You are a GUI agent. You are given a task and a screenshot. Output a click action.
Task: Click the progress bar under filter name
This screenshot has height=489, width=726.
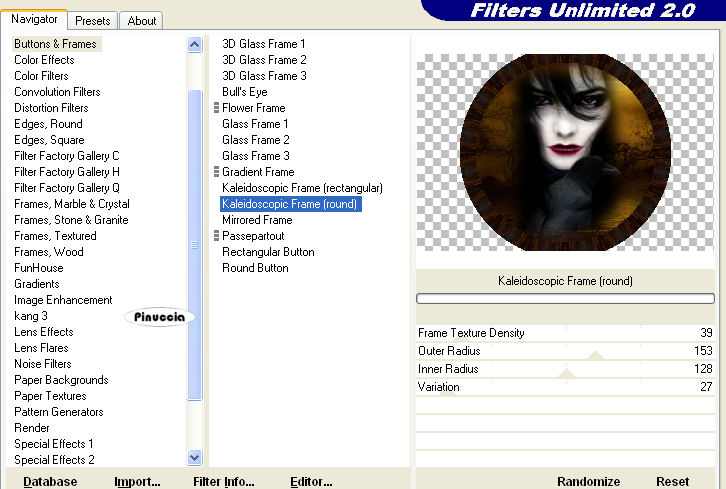(x=565, y=299)
